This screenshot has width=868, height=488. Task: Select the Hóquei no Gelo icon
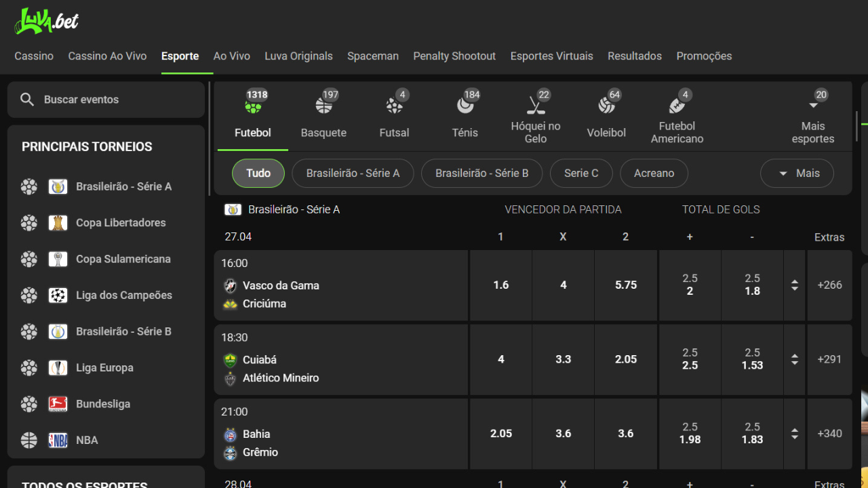(x=536, y=106)
